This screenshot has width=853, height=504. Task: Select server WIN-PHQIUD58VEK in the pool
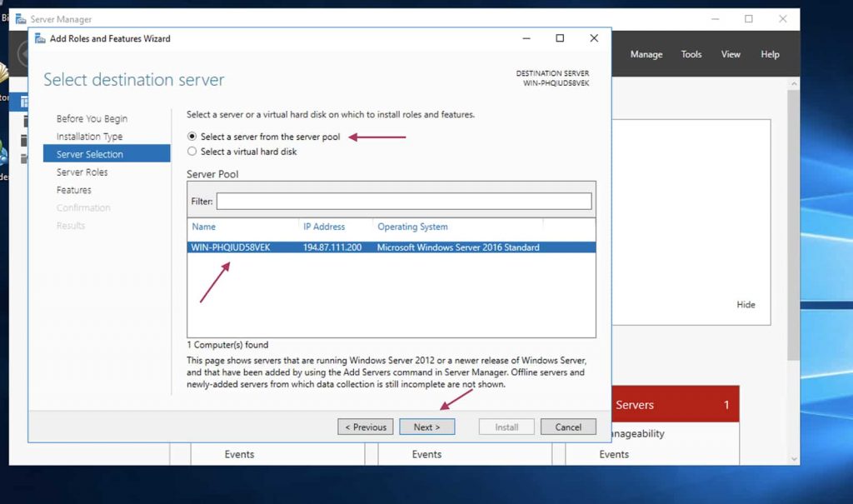231,247
